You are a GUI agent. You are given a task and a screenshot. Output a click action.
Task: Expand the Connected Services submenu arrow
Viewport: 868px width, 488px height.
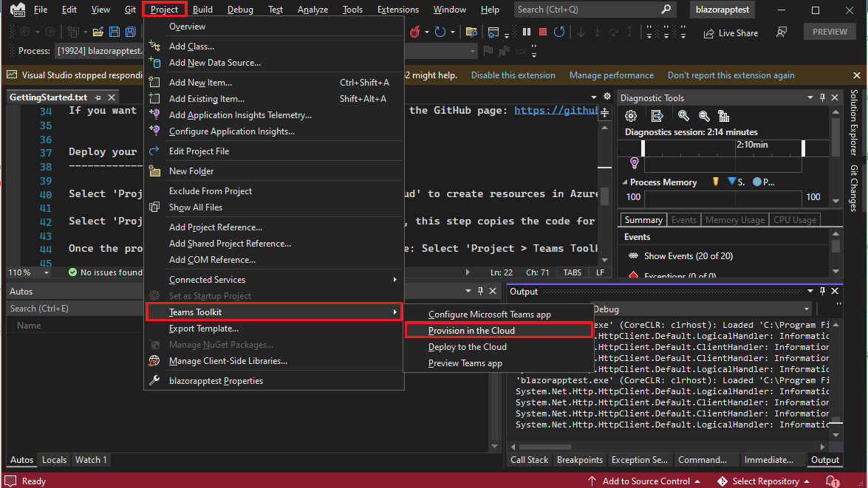coord(394,279)
